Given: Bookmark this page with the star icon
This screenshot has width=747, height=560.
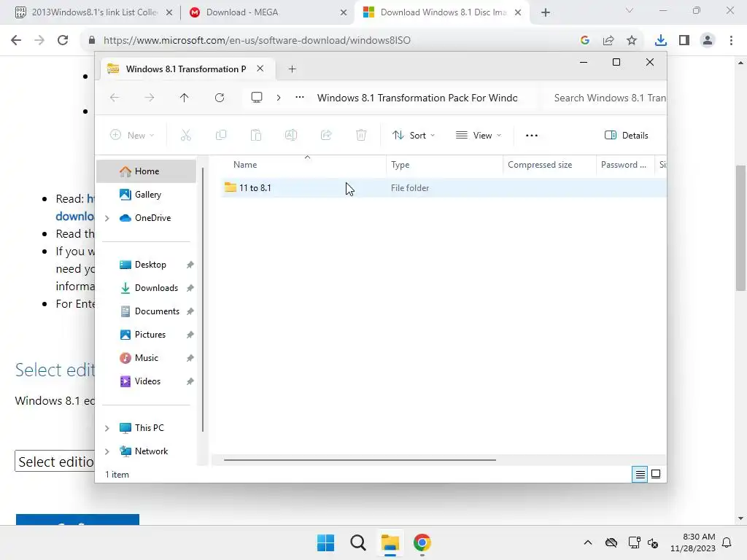Looking at the screenshot, I should click(x=632, y=40).
